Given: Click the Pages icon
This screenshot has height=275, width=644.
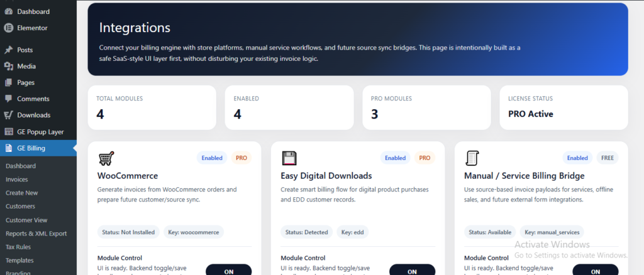Looking at the screenshot, I should [8, 83].
